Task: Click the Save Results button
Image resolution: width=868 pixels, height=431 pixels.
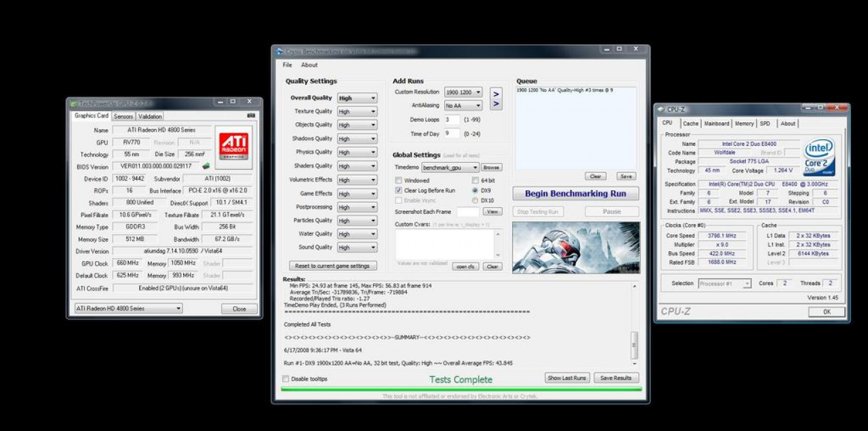Action: [616, 378]
